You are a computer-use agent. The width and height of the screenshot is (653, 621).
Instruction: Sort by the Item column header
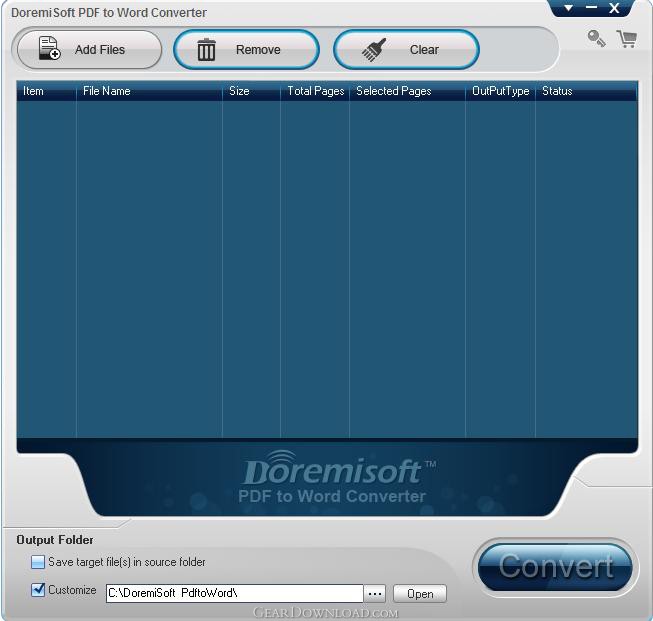[46, 91]
